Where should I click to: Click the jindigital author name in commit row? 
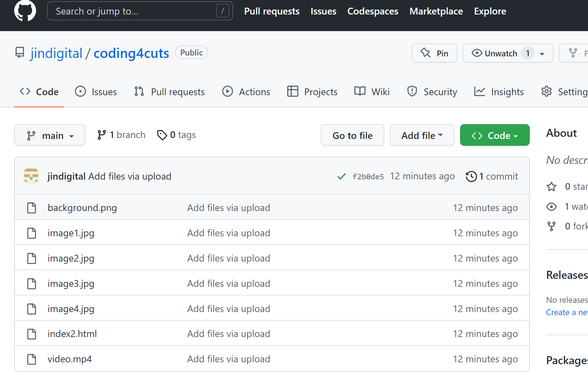[67, 177]
